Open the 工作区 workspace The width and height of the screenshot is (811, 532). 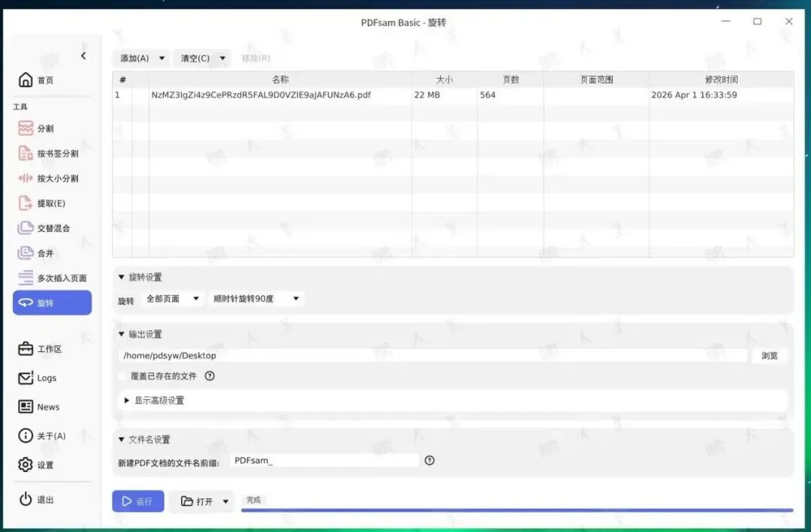tap(52, 349)
